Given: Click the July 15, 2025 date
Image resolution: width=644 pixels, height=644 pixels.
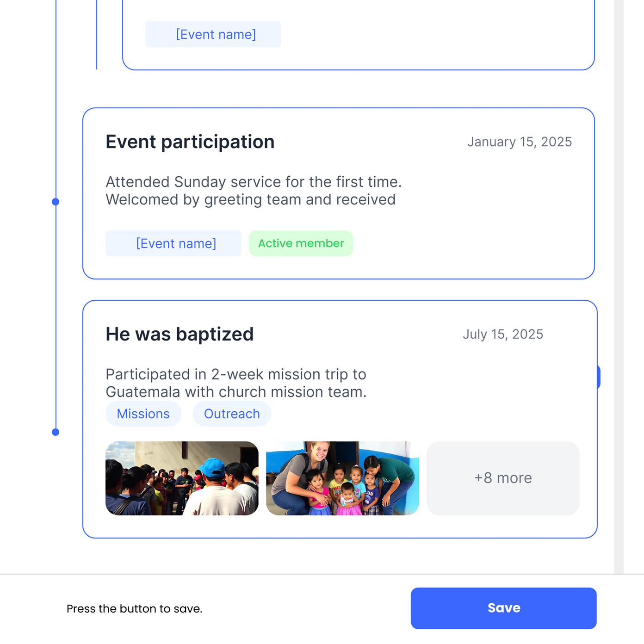Looking at the screenshot, I should point(503,334).
